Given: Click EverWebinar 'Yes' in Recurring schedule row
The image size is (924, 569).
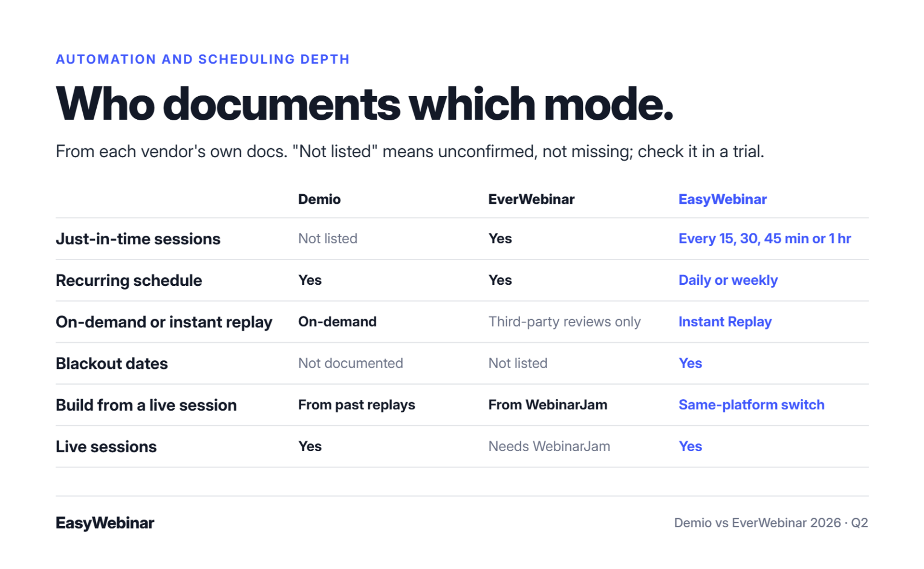Looking at the screenshot, I should coord(500,280).
